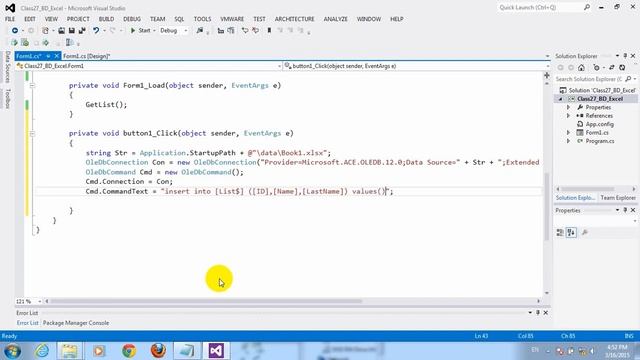Select the Solution 'Class27_BD_Excel' node
640x360 pixels.
point(598,90)
